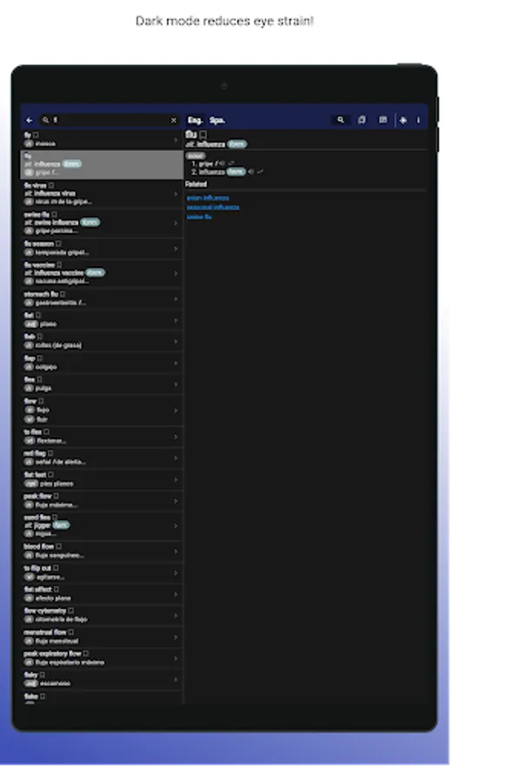This screenshot has height=783, width=532.
Task: Bookmark the 'peak flow' result
Action: pos(56,496)
